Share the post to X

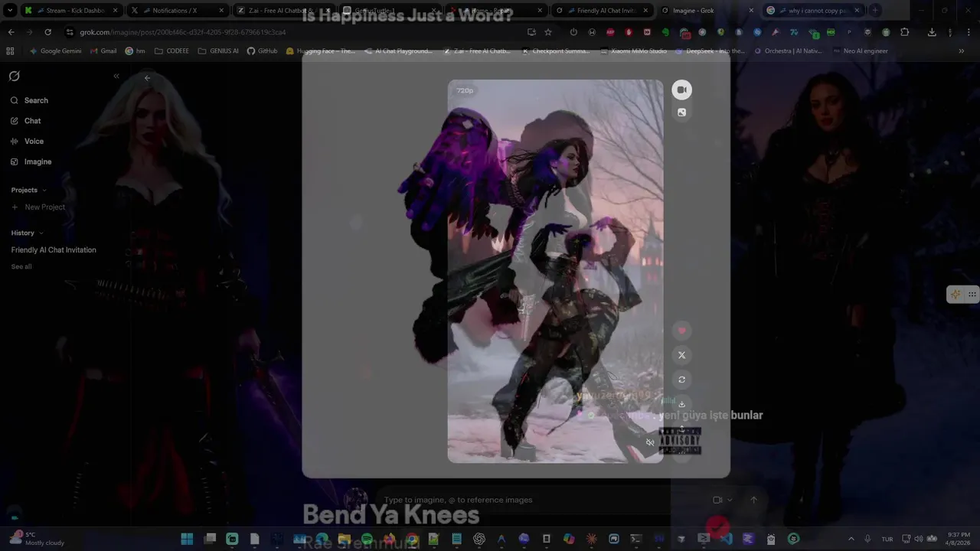(681, 355)
